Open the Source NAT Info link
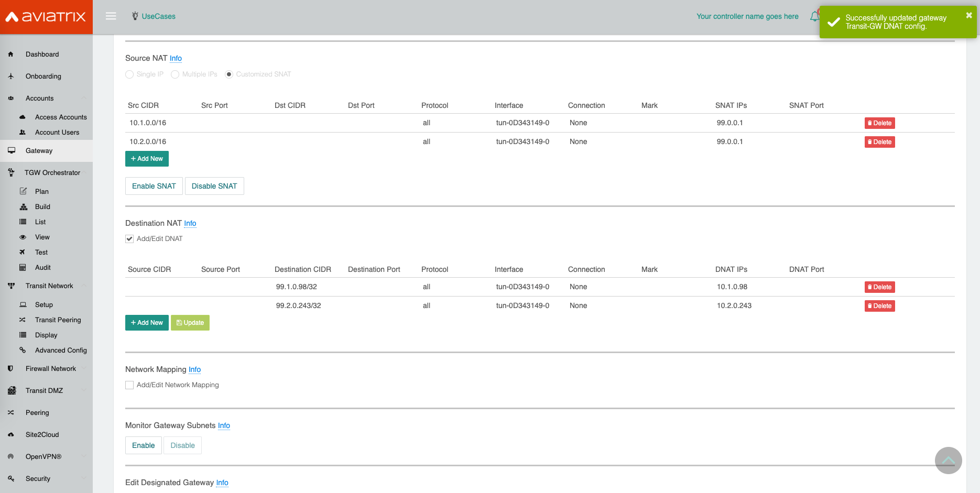Image resolution: width=980 pixels, height=493 pixels. (176, 59)
